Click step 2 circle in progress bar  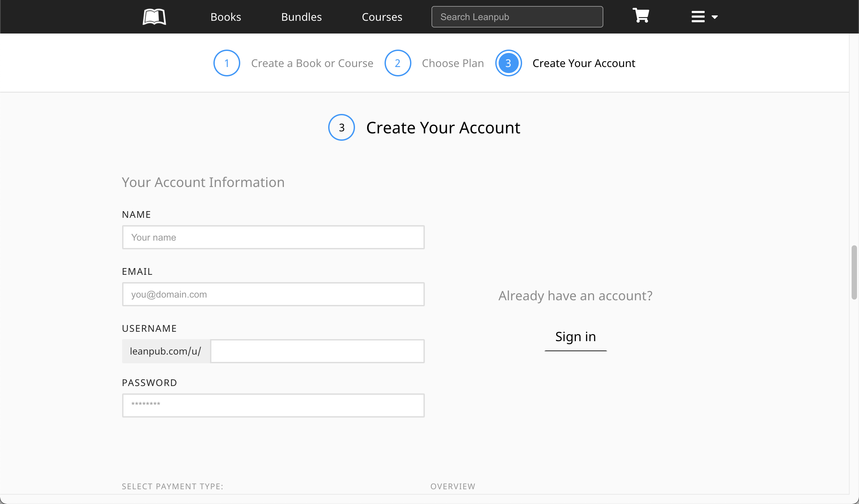coord(398,63)
